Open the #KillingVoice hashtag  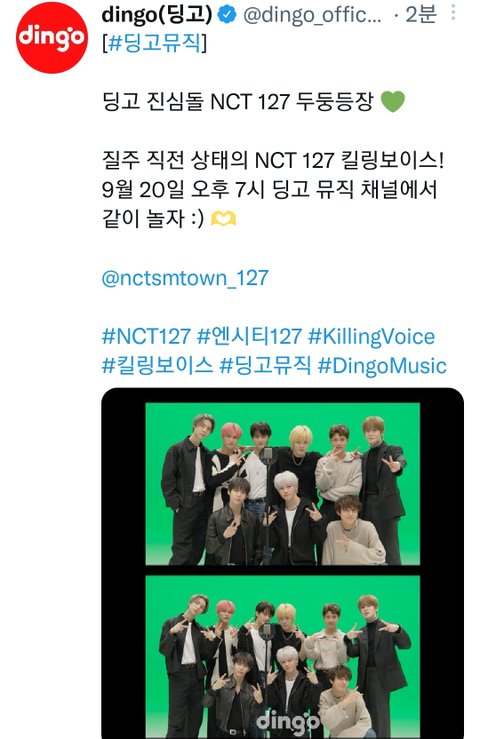371,337
